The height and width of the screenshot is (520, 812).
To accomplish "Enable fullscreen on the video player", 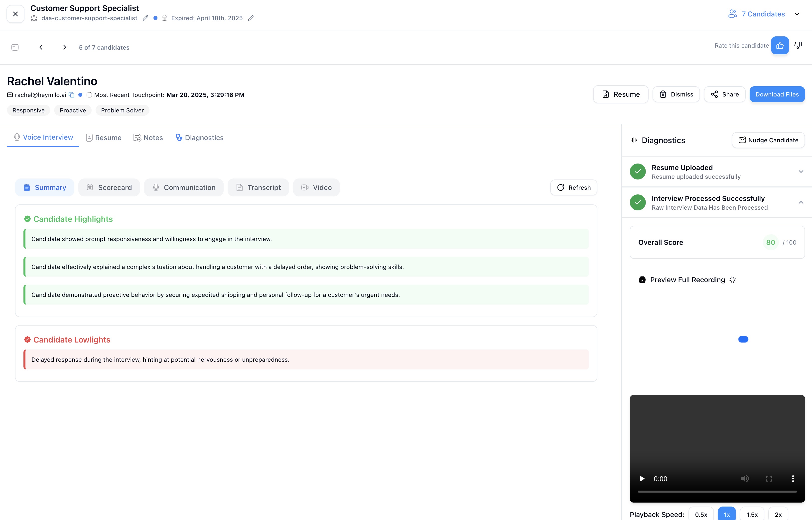I will pos(769,478).
